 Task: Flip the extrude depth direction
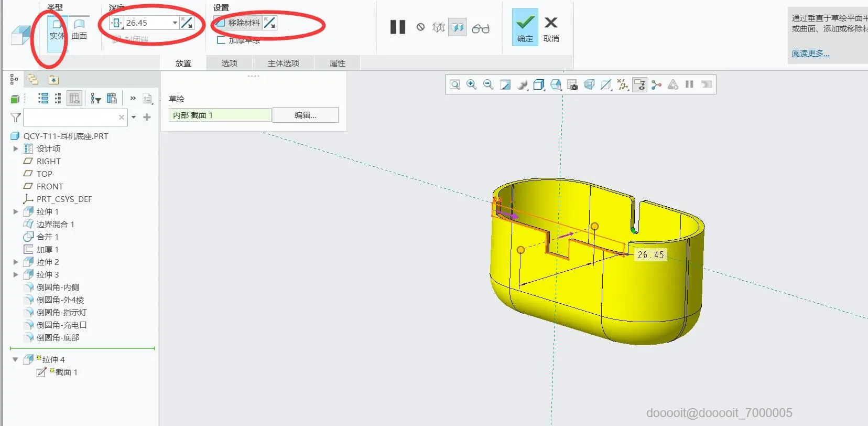pos(187,23)
